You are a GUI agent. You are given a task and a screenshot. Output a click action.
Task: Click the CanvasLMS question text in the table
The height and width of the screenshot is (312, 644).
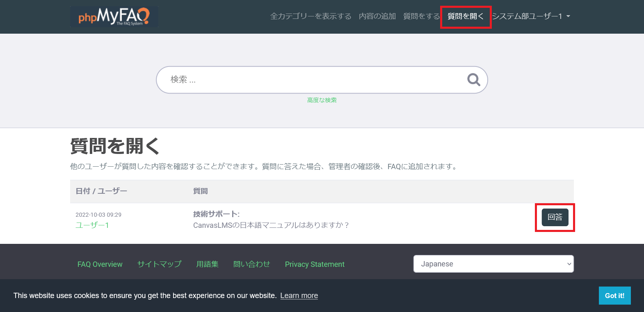pyautogui.click(x=271, y=225)
